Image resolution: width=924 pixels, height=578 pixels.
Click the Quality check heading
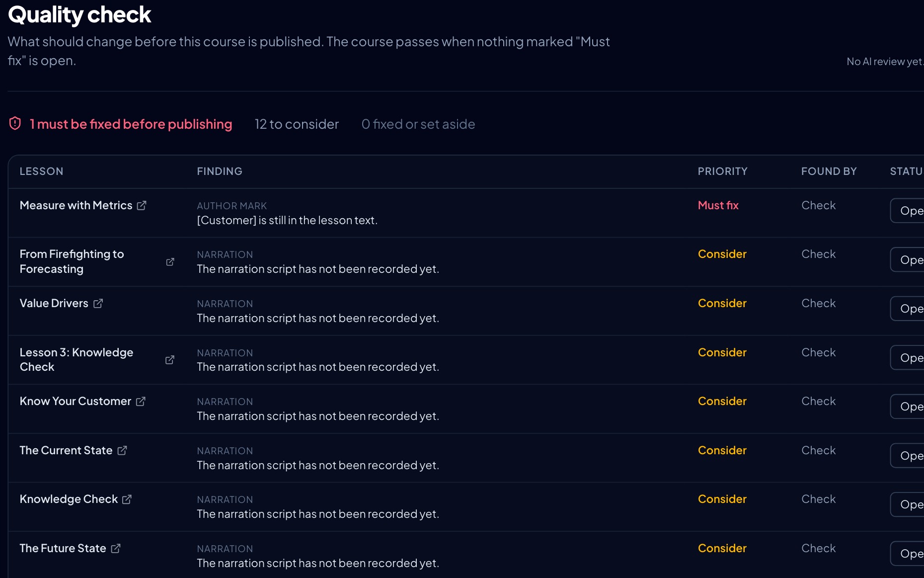pyautogui.click(x=79, y=14)
